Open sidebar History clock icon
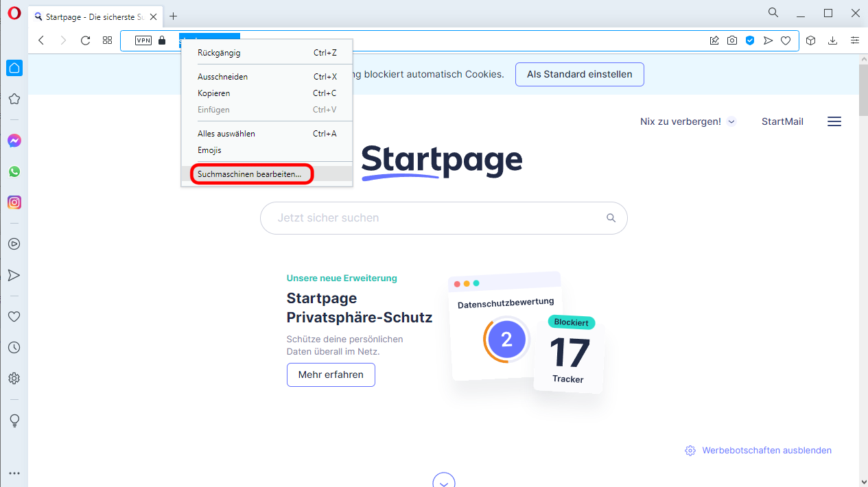 tap(14, 347)
